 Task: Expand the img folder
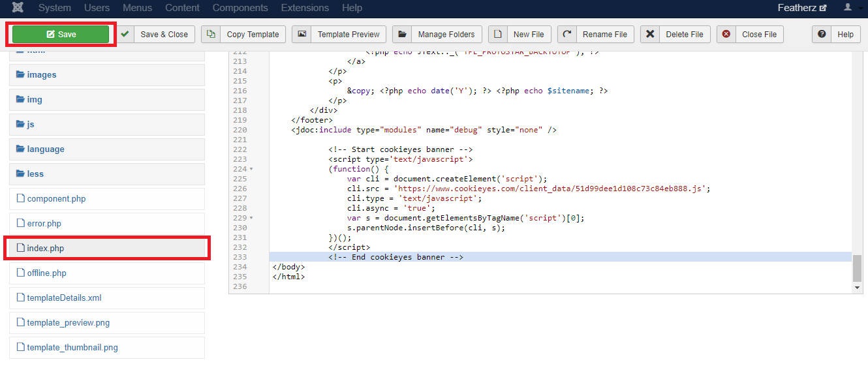tap(107, 100)
